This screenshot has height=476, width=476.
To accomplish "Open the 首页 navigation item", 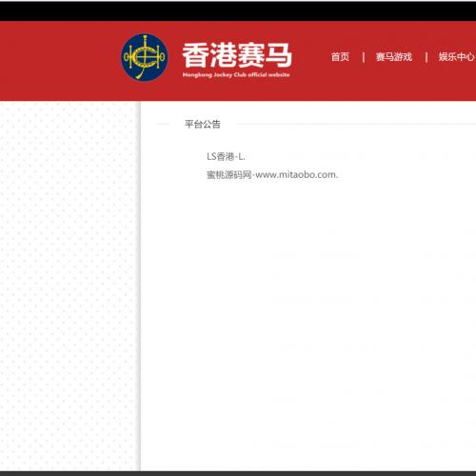I will tap(340, 57).
